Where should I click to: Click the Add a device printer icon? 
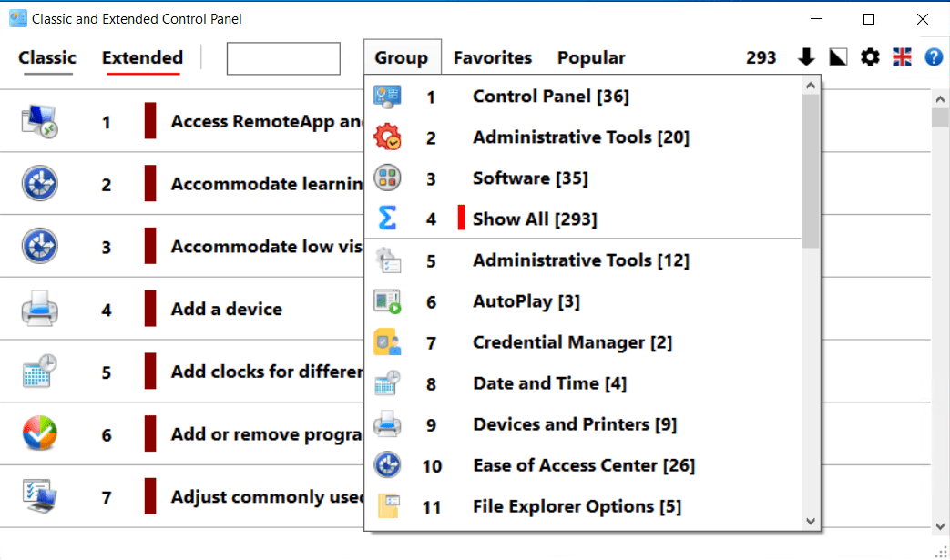[39, 310]
